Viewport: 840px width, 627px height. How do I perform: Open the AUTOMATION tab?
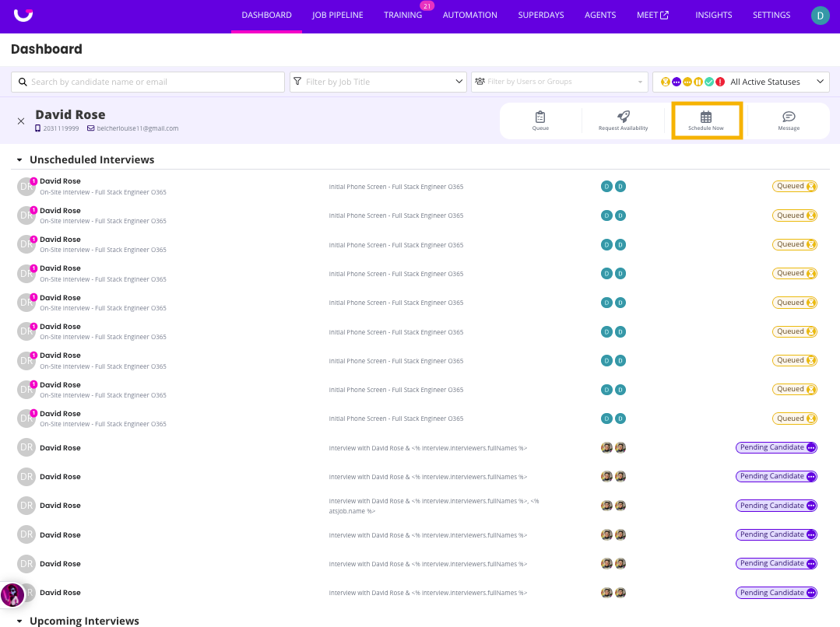click(x=469, y=15)
